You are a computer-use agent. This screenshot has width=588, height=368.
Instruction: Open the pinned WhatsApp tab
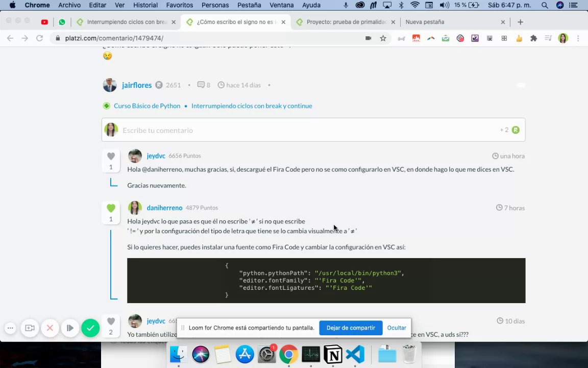coord(62,22)
